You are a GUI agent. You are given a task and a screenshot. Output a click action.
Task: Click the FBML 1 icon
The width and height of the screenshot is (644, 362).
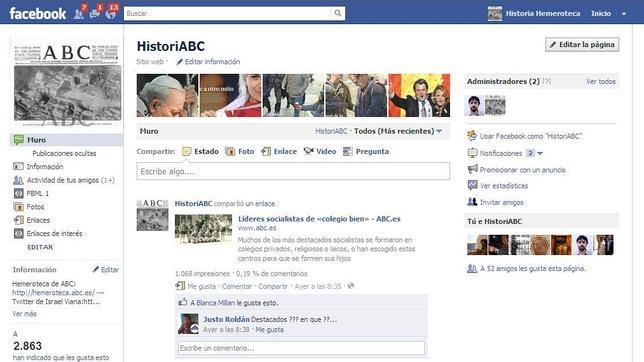pos(18,193)
